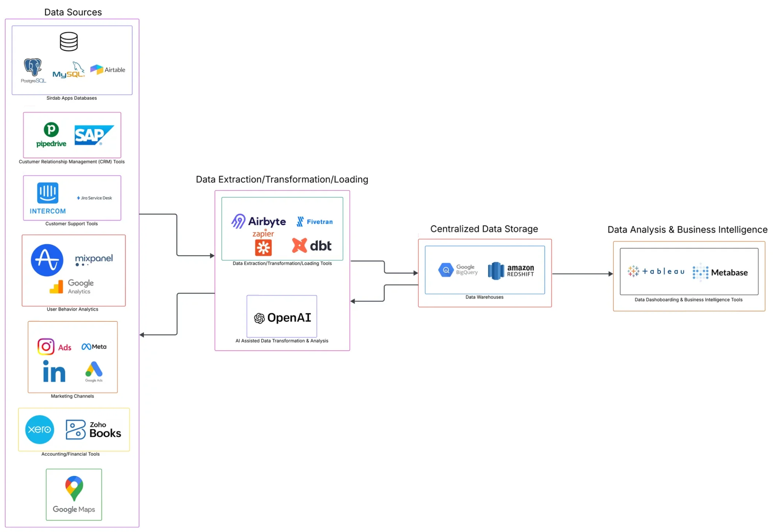This screenshot has width=775, height=532.
Task: Select the Jira Service Desk logo
Action: [94, 198]
